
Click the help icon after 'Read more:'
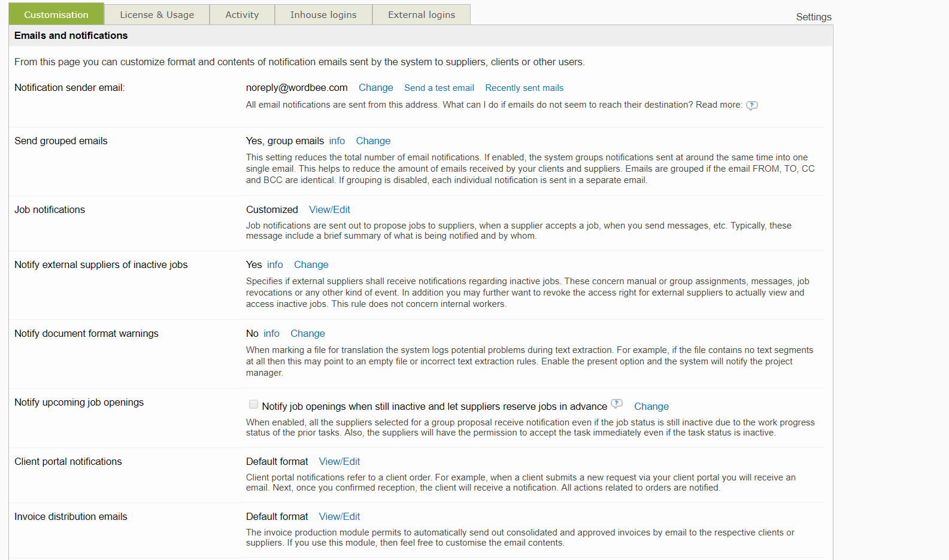pos(752,105)
